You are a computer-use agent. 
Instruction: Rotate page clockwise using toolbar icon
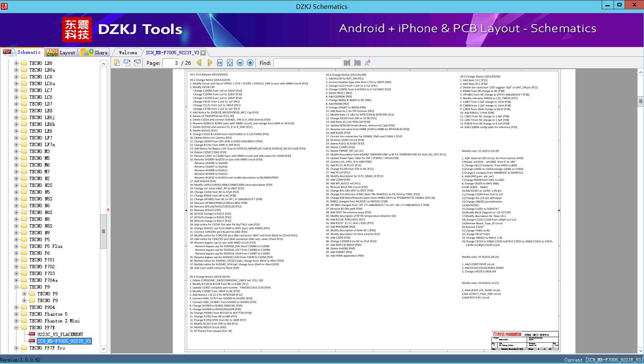click(137, 63)
